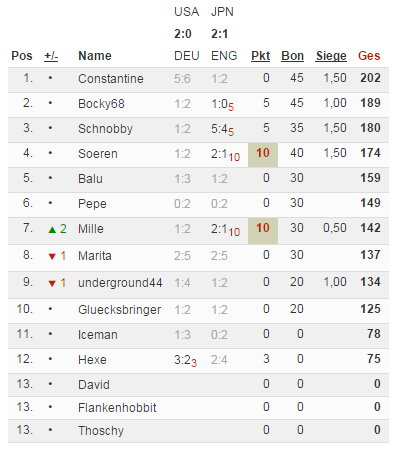Sort table by Pkt column header
395x452 pixels.
[x=260, y=56]
